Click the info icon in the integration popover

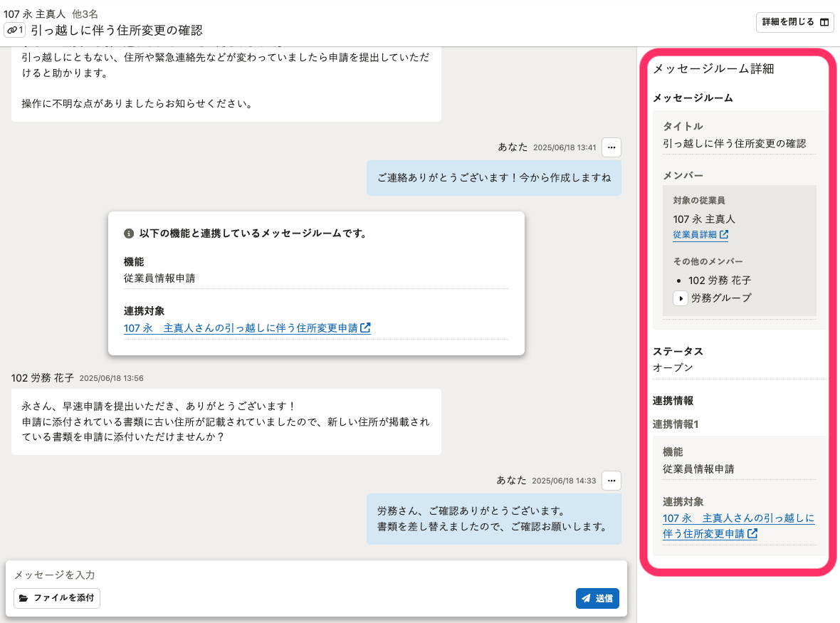[129, 234]
